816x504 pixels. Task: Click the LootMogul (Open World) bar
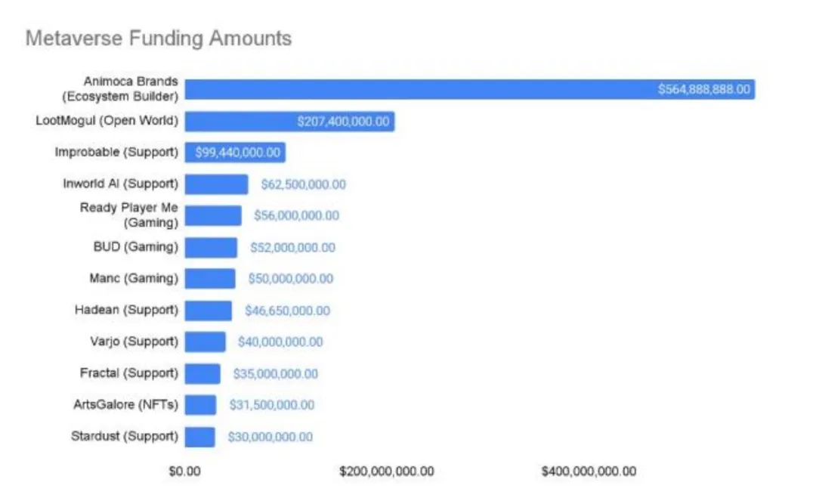[242, 122]
